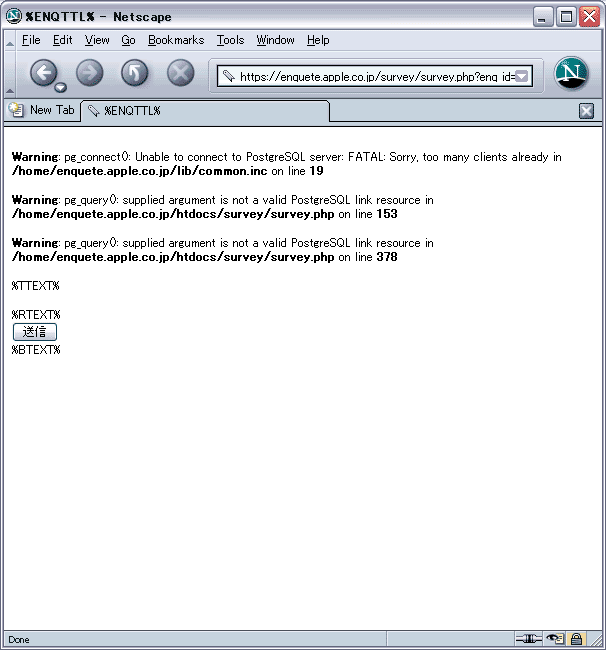Click the New Tab button

point(41,110)
